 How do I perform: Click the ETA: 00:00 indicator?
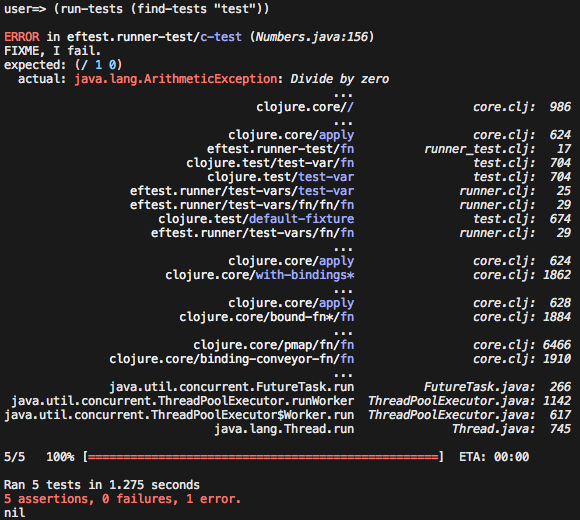coord(494,457)
